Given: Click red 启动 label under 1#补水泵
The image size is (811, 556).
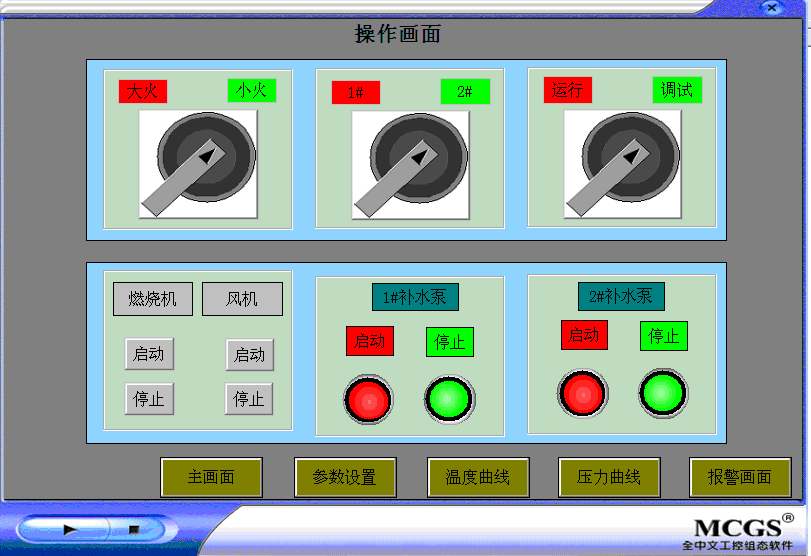Looking at the screenshot, I should click(370, 341).
